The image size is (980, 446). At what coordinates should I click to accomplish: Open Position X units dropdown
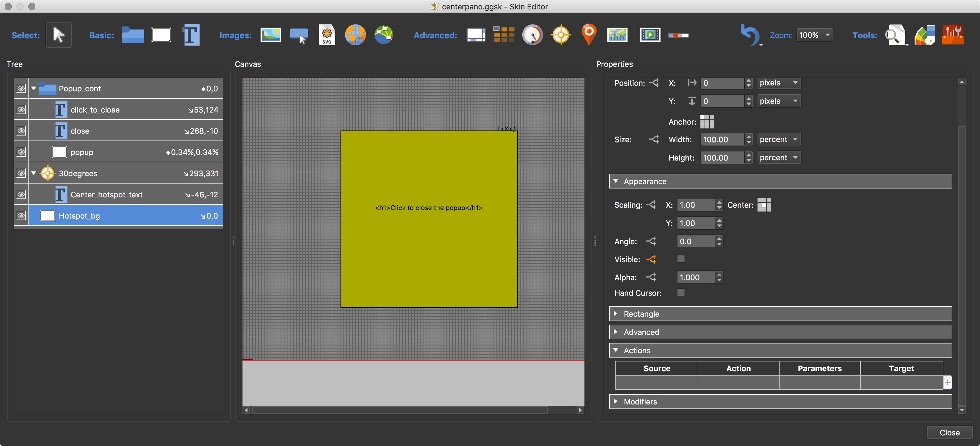point(779,83)
